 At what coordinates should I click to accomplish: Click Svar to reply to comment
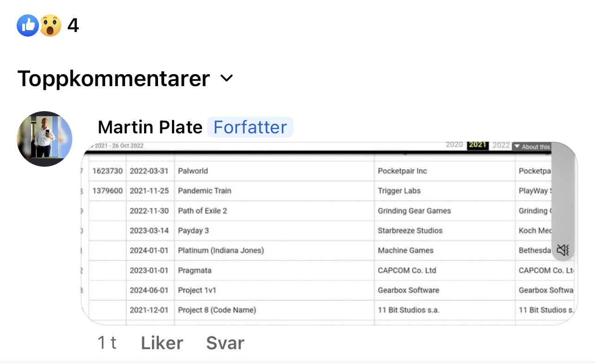click(225, 343)
